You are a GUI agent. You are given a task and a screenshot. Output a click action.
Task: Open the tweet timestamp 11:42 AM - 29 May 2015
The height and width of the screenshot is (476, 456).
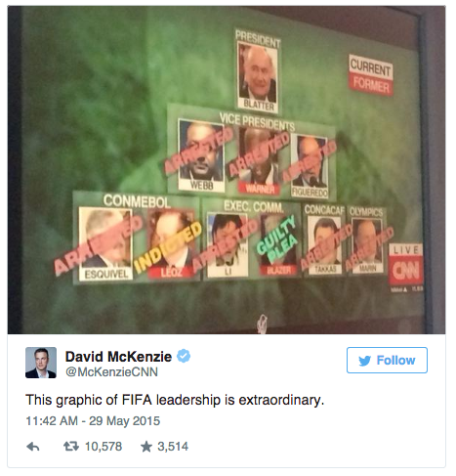tap(93, 421)
